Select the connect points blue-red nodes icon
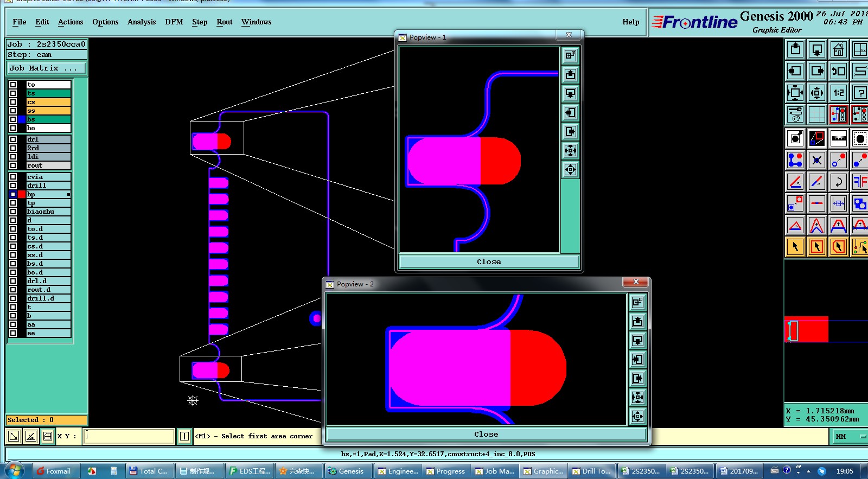The width and height of the screenshot is (868, 479). click(x=795, y=160)
